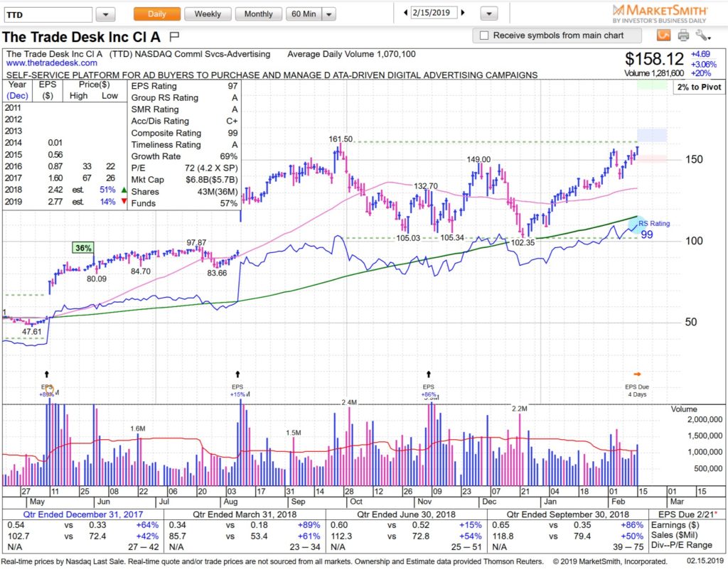Open the 60 Min interval dropdown arrow

coord(329,14)
